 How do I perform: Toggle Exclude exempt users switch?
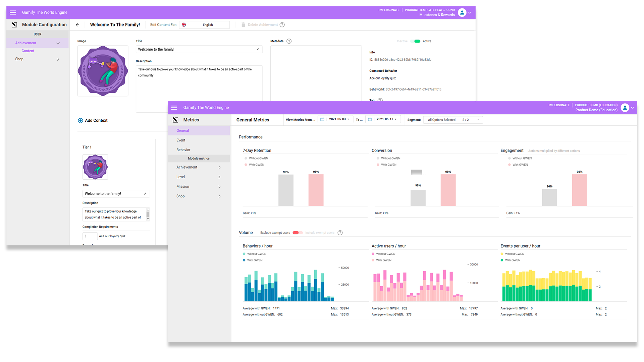[x=298, y=233]
